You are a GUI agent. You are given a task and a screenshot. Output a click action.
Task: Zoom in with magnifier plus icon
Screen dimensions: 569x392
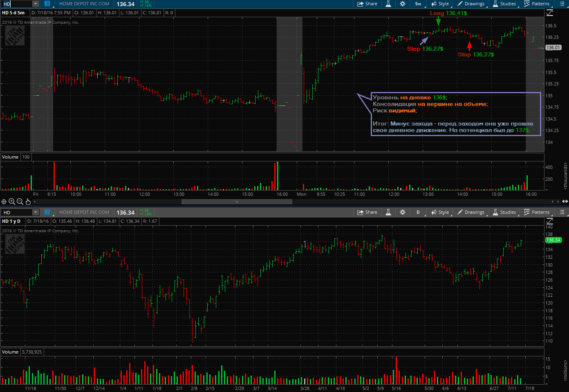click(x=12, y=202)
